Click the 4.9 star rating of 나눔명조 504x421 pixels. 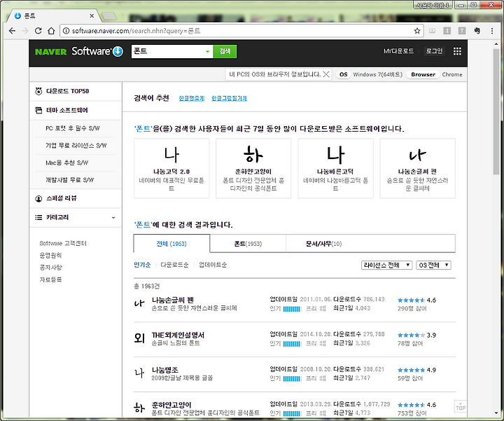tap(417, 370)
